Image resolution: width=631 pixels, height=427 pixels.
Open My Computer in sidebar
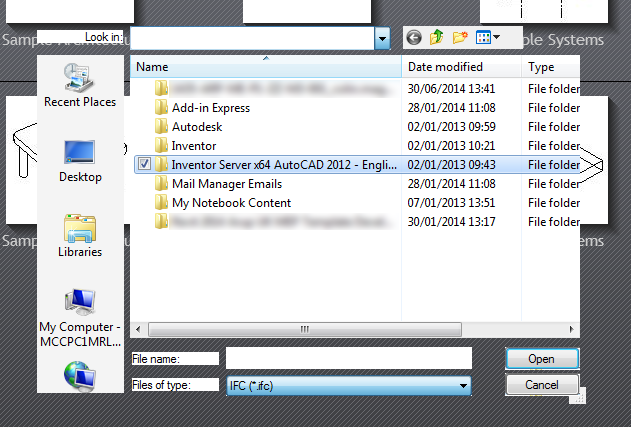point(80,318)
